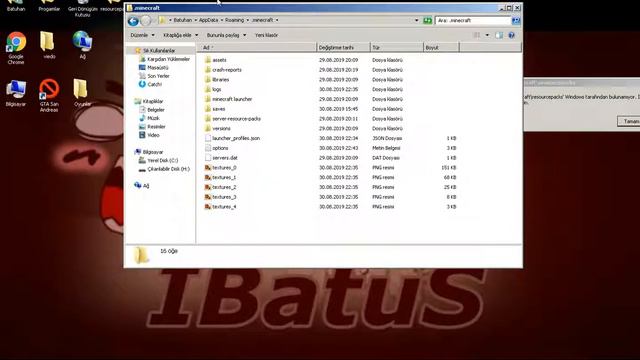Select the servers.dat file icon

[208, 158]
